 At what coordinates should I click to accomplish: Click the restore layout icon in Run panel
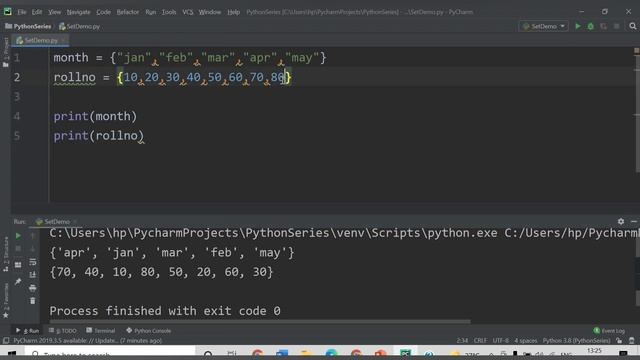[18, 265]
